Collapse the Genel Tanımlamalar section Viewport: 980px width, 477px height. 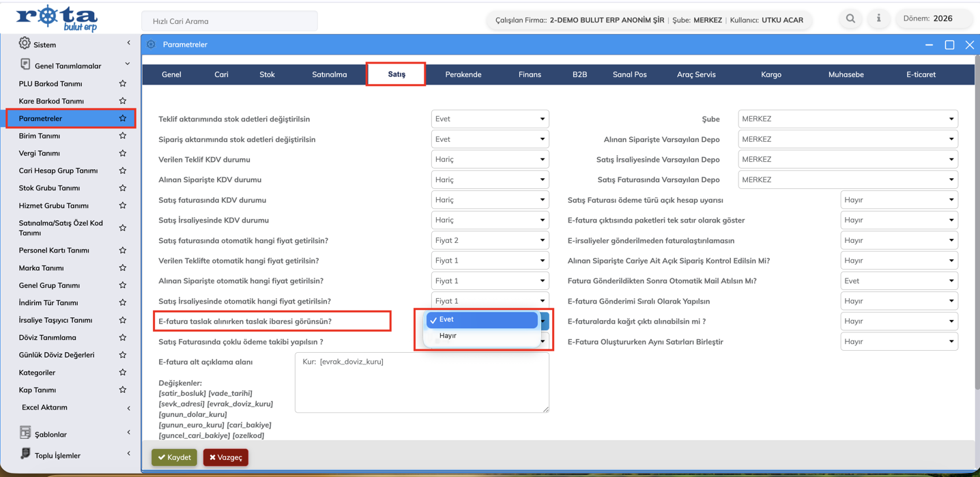(128, 65)
